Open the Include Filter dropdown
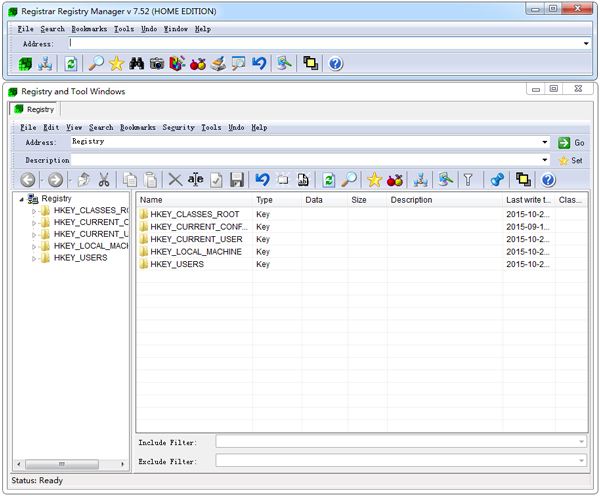 pos(581,441)
